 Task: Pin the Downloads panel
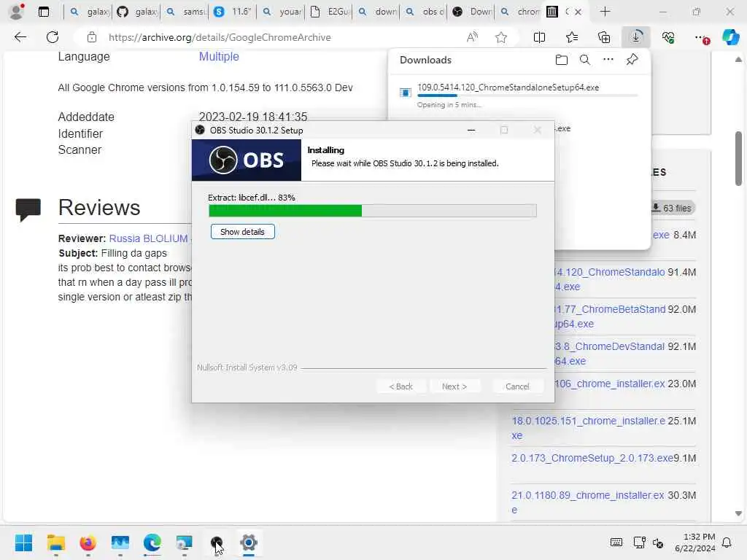pos(632,60)
